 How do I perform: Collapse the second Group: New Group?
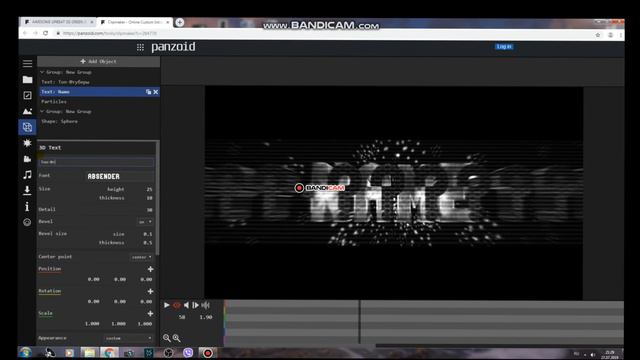[x=42, y=111]
